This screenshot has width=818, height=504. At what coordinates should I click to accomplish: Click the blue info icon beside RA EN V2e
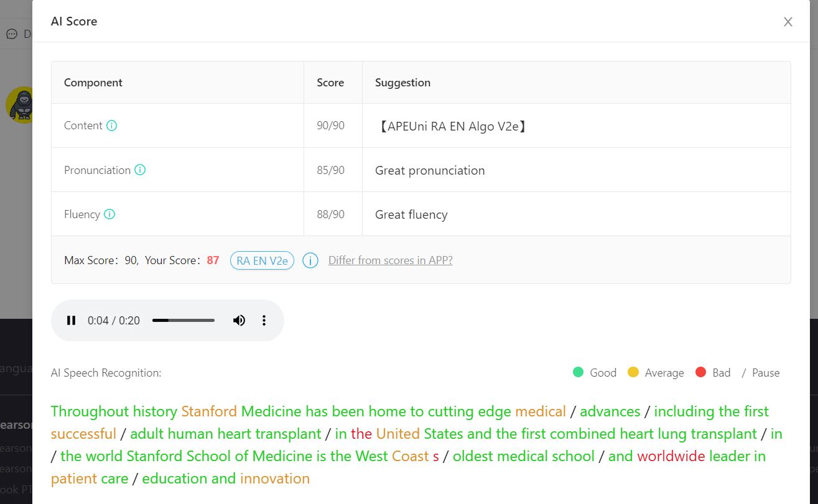pos(310,260)
